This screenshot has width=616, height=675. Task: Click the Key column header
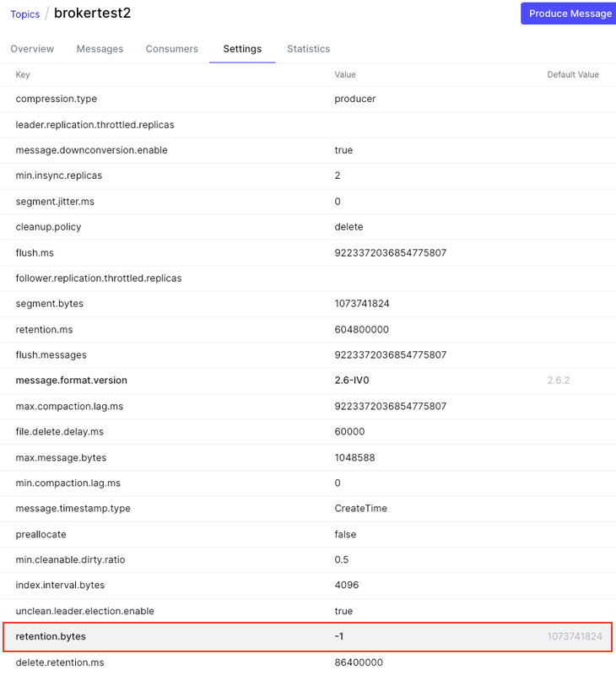(x=22, y=74)
